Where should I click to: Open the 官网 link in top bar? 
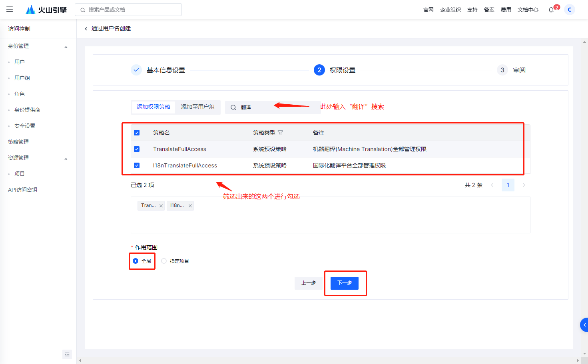[x=429, y=10]
